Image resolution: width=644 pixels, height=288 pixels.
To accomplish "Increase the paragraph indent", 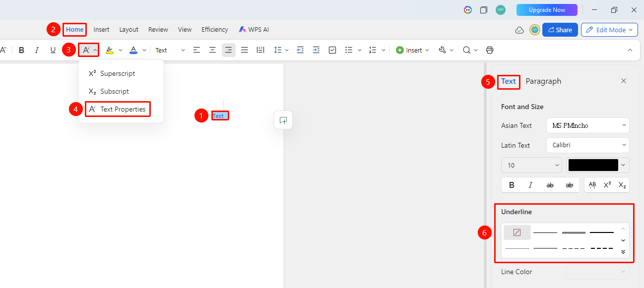I will 316,50.
